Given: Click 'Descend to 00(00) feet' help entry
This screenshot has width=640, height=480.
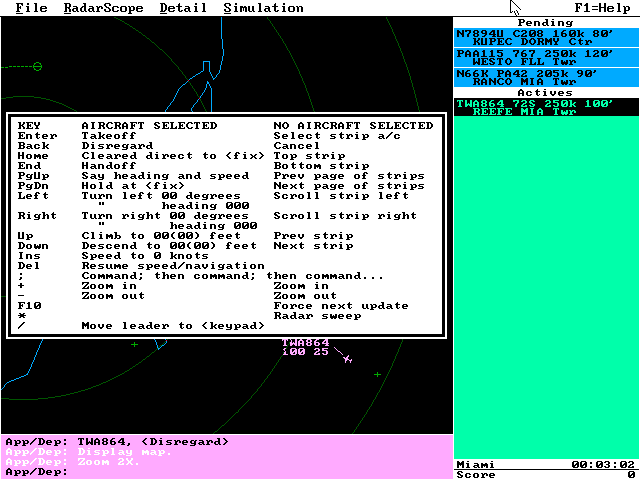Looking at the screenshot, I should tap(169, 245).
